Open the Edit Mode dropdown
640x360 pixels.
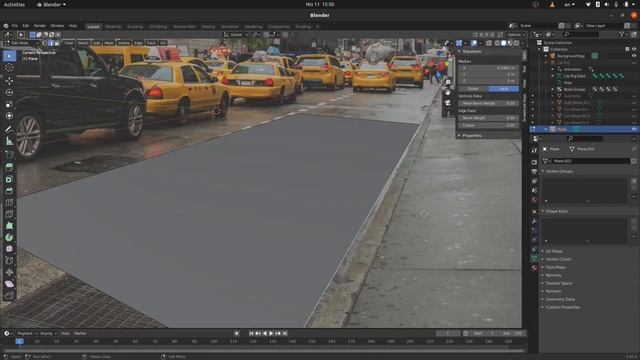(21, 43)
